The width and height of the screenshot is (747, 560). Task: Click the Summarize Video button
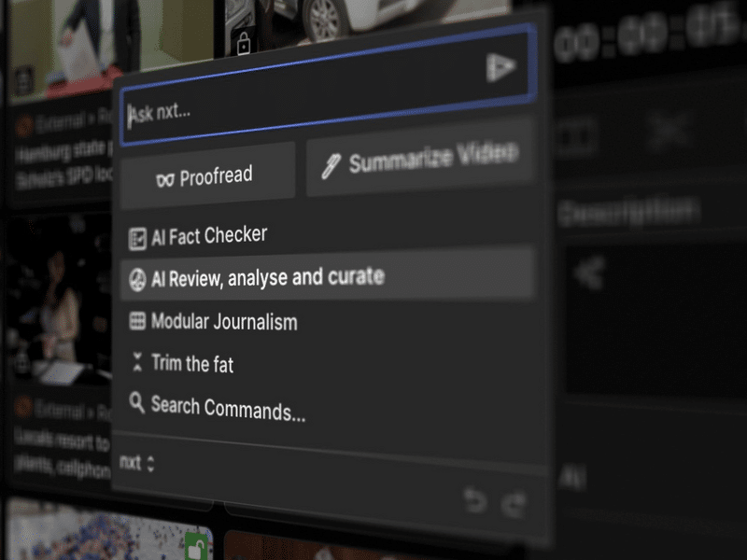(x=420, y=161)
